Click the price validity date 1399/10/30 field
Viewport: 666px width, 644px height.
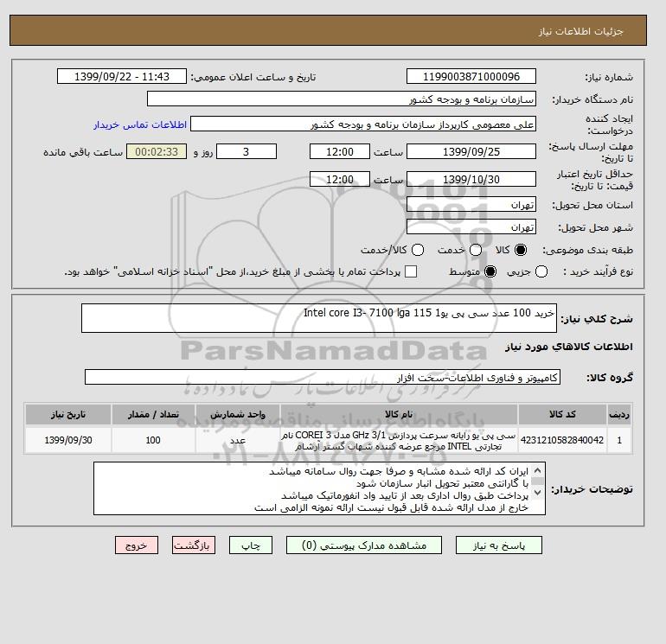click(471, 179)
